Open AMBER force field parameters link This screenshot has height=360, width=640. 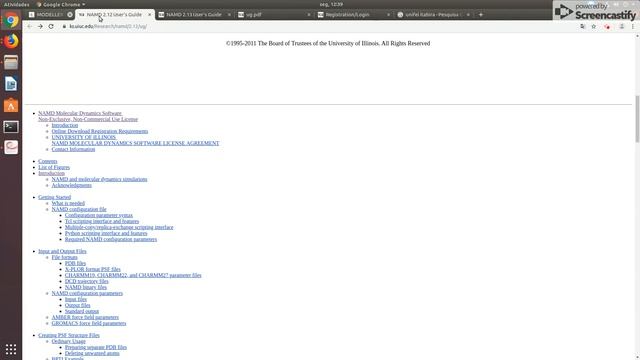tap(85, 317)
